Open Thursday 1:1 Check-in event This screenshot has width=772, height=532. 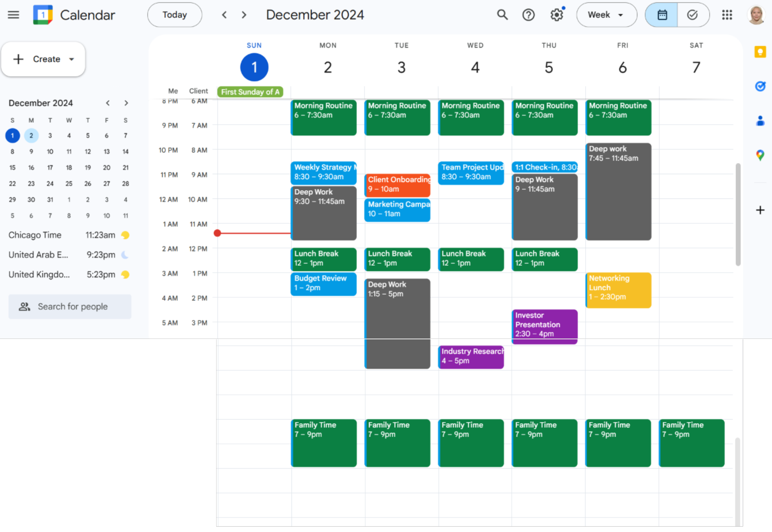(545, 167)
